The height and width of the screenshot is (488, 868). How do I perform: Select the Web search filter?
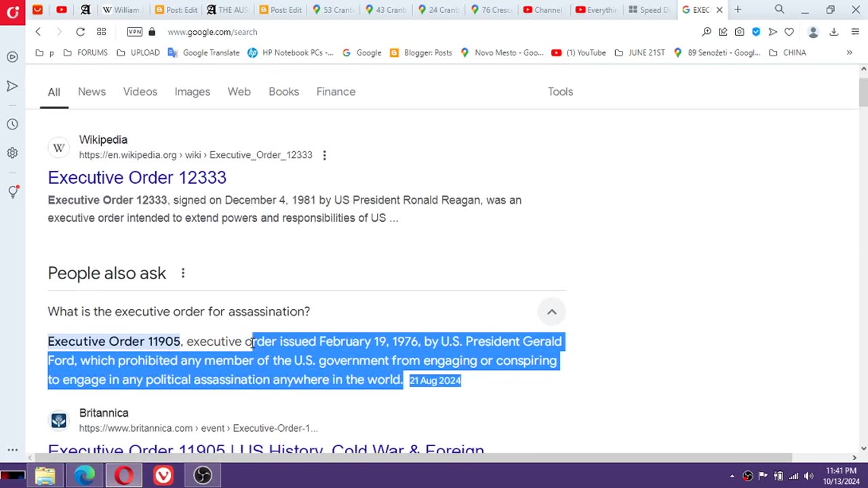click(239, 91)
